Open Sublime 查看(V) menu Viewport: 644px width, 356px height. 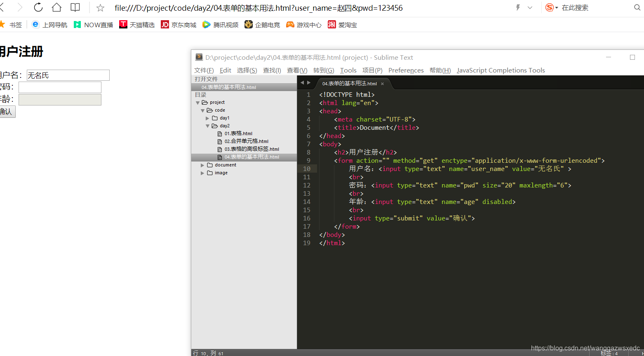(x=297, y=70)
